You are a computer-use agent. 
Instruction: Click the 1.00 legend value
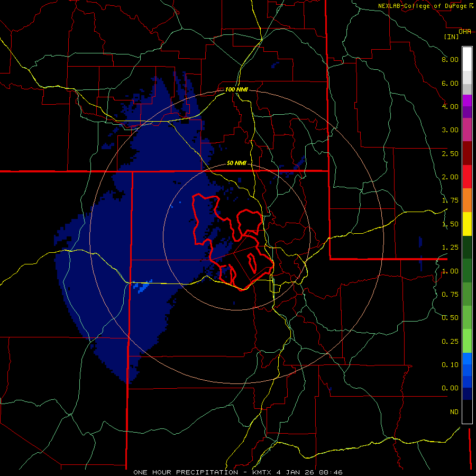click(450, 271)
